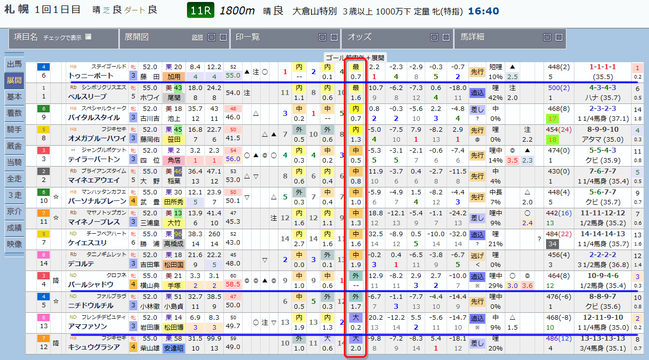This screenshot has height=360, width=649.
Task: Open horse マイネエアウェイ
Action: tap(94, 180)
